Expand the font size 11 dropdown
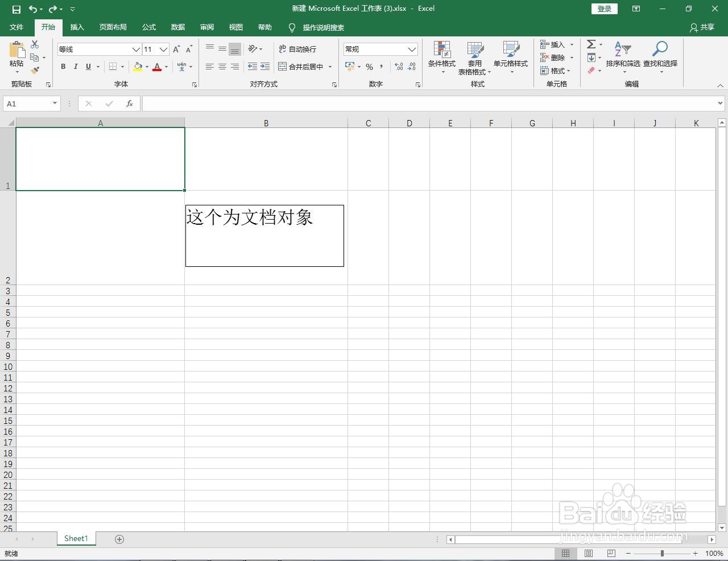 pyautogui.click(x=163, y=49)
